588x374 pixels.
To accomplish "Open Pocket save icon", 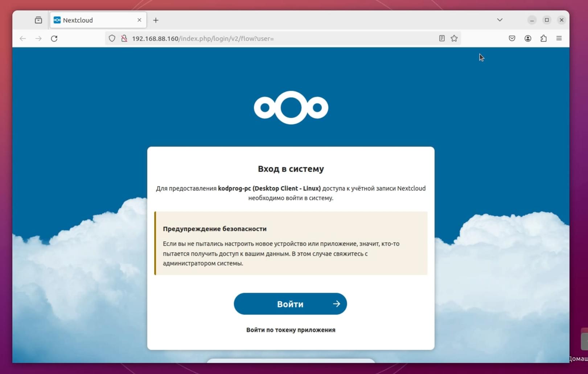I will coord(512,38).
